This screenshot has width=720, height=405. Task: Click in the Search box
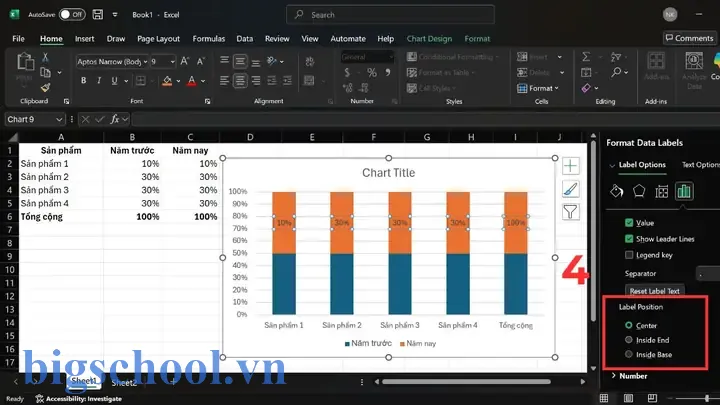click(390, 15)
